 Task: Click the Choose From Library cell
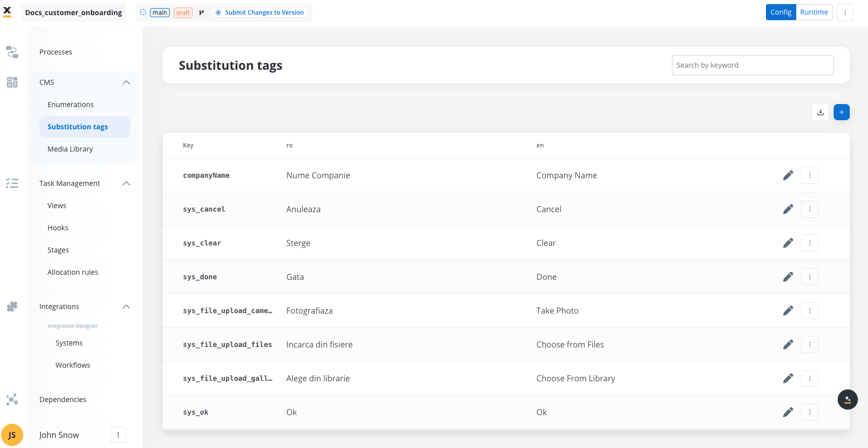click(575, 378)
